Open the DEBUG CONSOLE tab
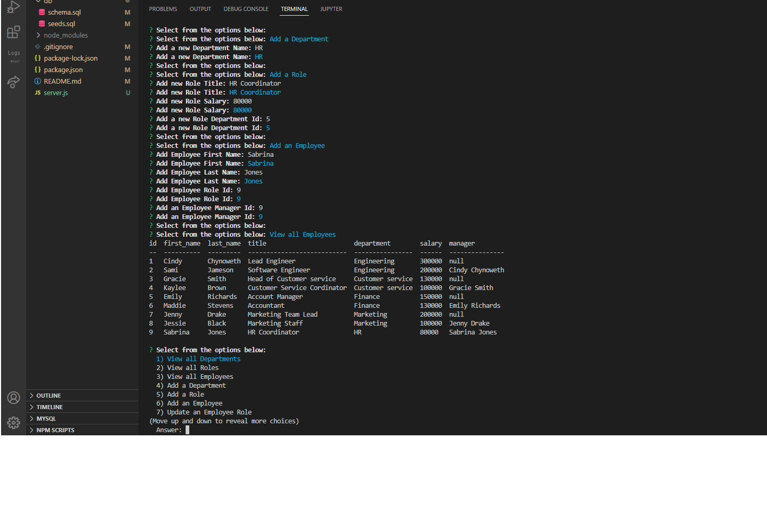 pos(246,9)
